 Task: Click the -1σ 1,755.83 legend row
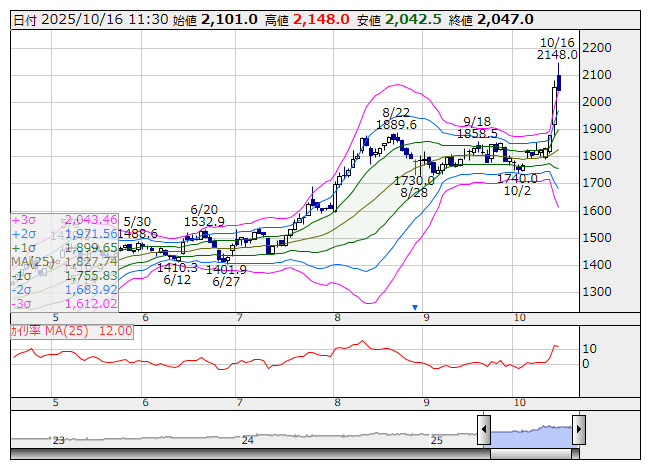click(65, 276)
